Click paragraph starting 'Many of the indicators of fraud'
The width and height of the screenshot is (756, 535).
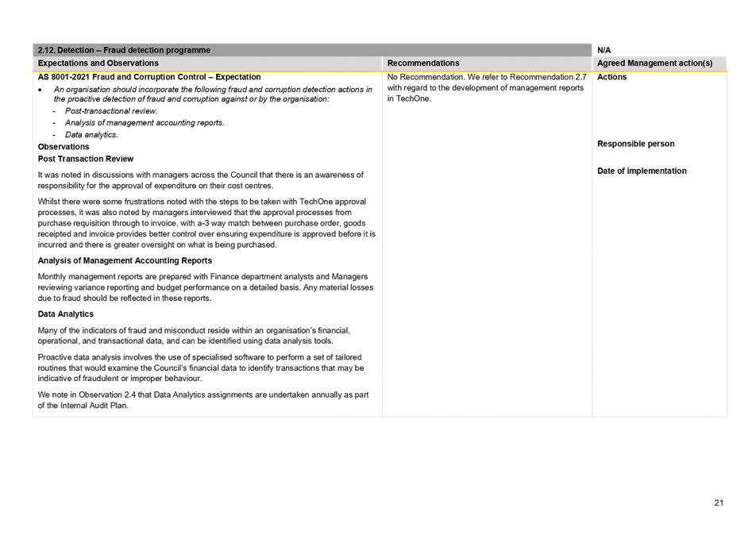[194, 336]
